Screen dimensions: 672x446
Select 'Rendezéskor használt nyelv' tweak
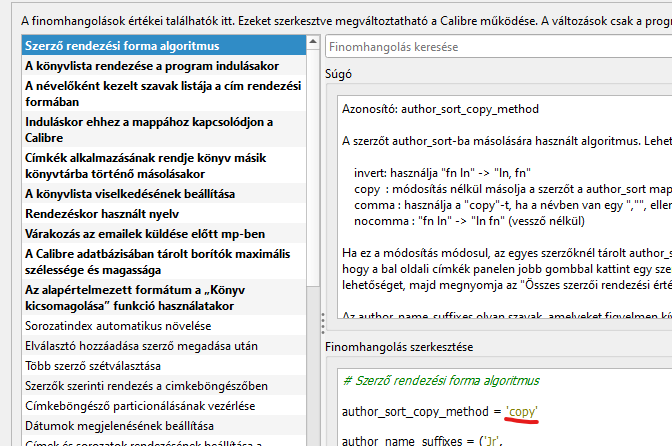click(164, 213)
